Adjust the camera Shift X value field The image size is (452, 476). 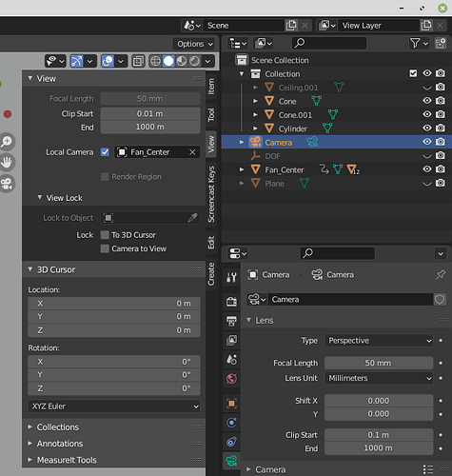[379, 401]
